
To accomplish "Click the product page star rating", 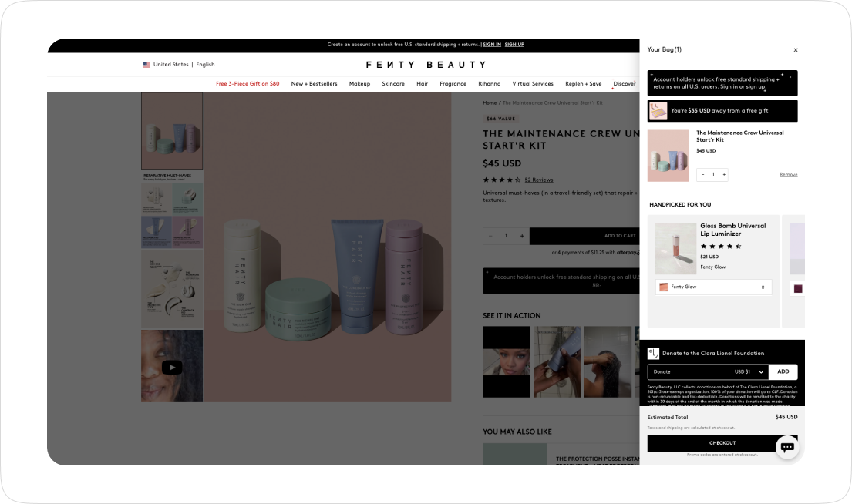I will coord(501,180).
